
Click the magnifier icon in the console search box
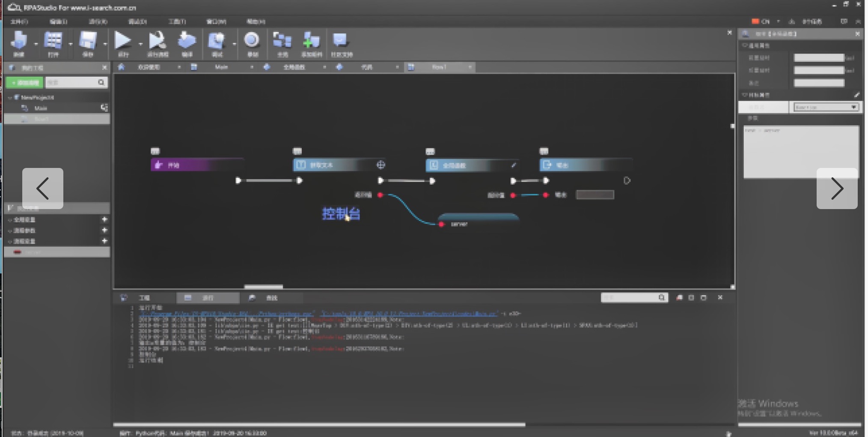[x=662, y=297]
